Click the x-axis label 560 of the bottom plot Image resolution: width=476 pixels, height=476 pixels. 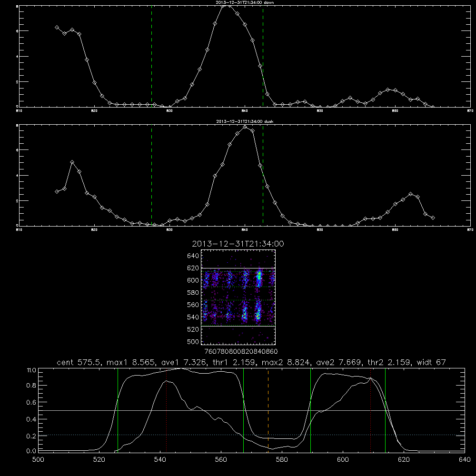(x=221, y=460)
